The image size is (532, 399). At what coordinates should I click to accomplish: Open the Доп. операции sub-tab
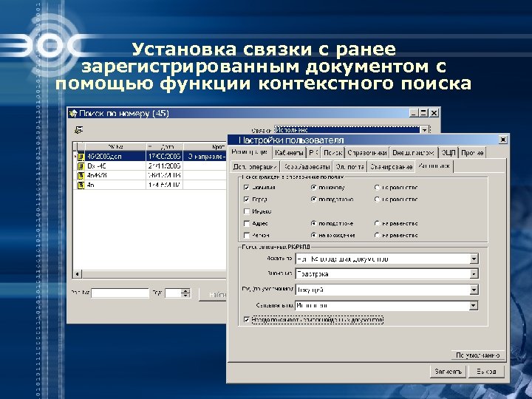tap(255, 167)
